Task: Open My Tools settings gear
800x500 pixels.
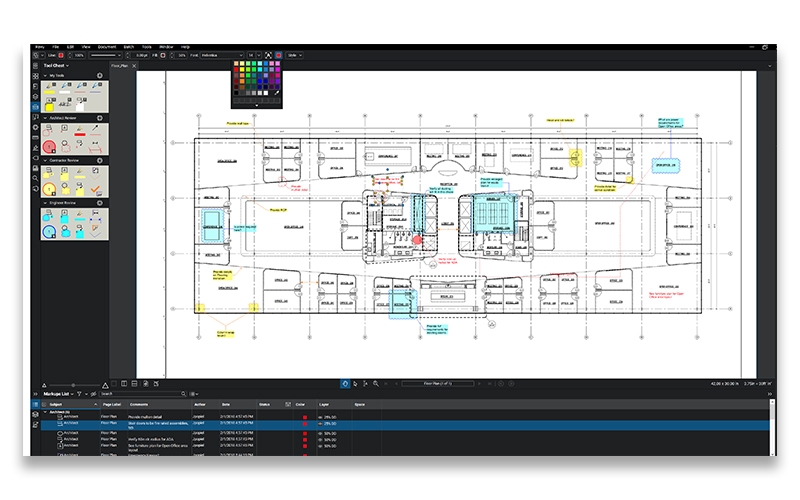Action: click(x=100, y=76)
